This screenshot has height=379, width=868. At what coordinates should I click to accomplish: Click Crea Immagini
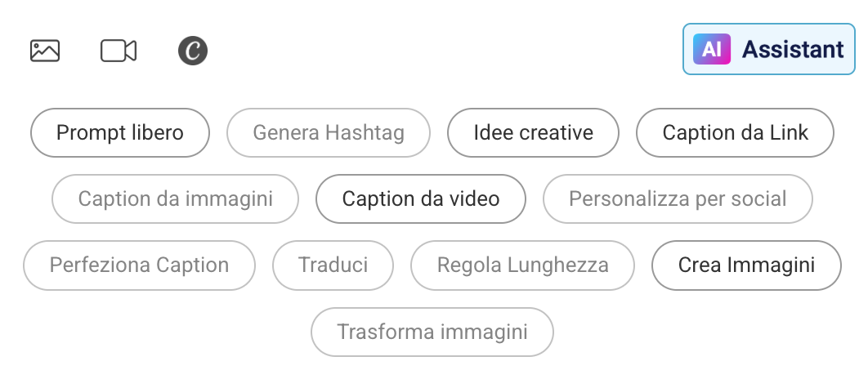point(746,265)
